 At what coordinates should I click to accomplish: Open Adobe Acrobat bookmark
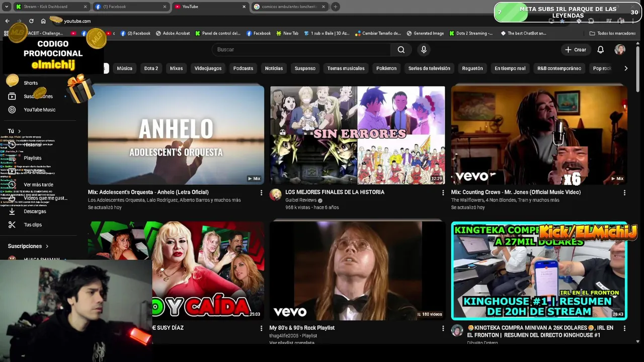(x=173, y=33)
